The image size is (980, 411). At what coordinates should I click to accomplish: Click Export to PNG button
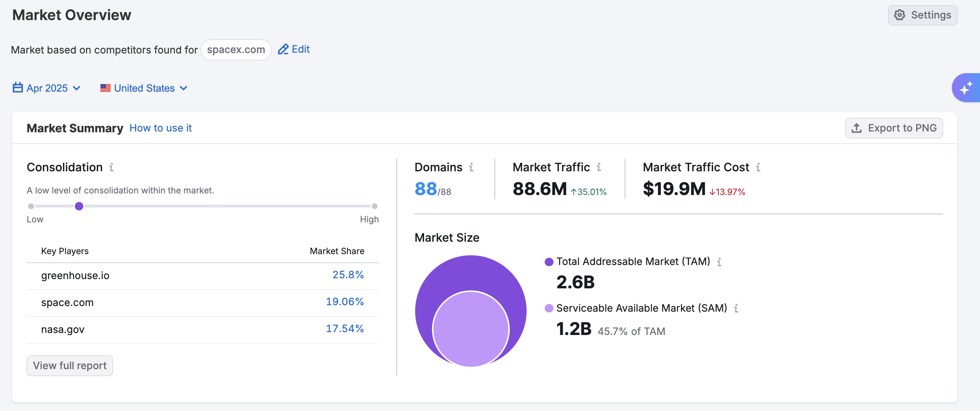click(x=894, y=128)
